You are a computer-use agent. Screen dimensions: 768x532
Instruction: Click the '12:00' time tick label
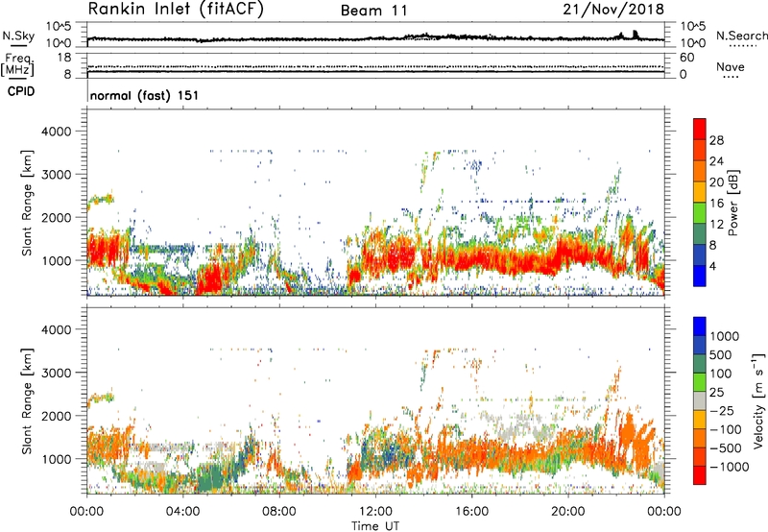click(375, 512)
